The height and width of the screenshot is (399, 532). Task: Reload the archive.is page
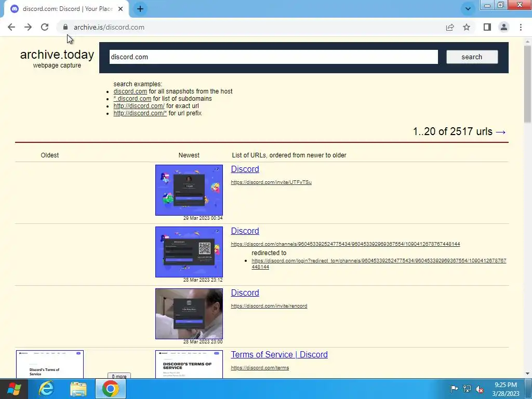click(x=45, y=27)
